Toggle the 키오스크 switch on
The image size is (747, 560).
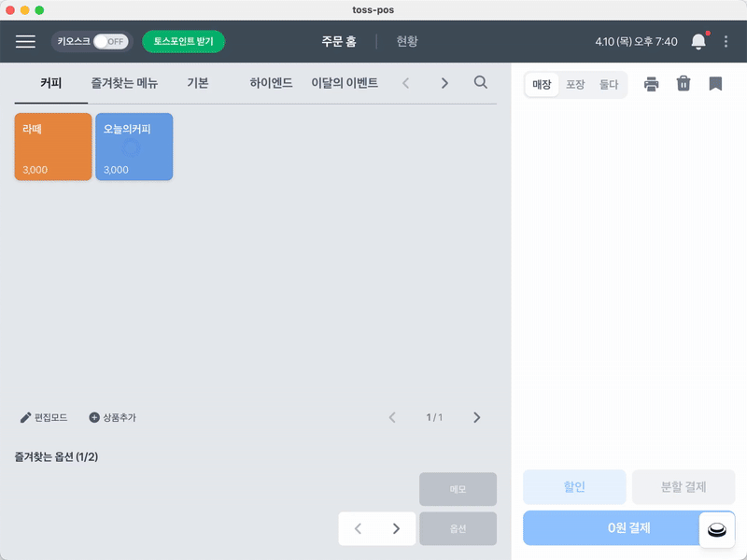click(x=110, y=41)
